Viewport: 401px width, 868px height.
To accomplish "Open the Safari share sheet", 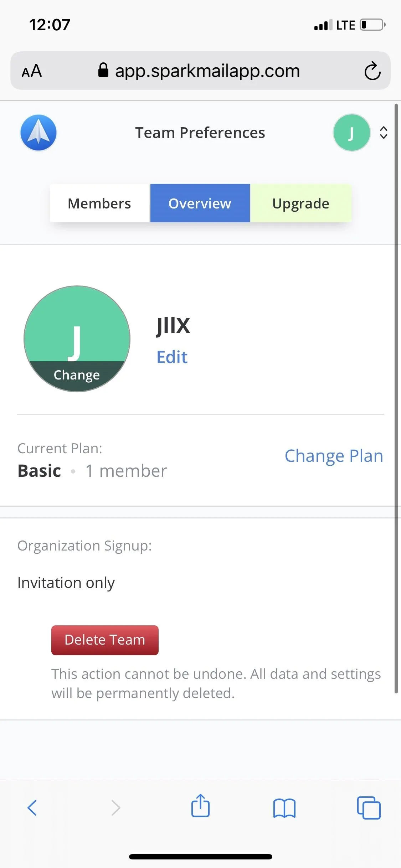I will pyautogui.click(x=200, y=805).
